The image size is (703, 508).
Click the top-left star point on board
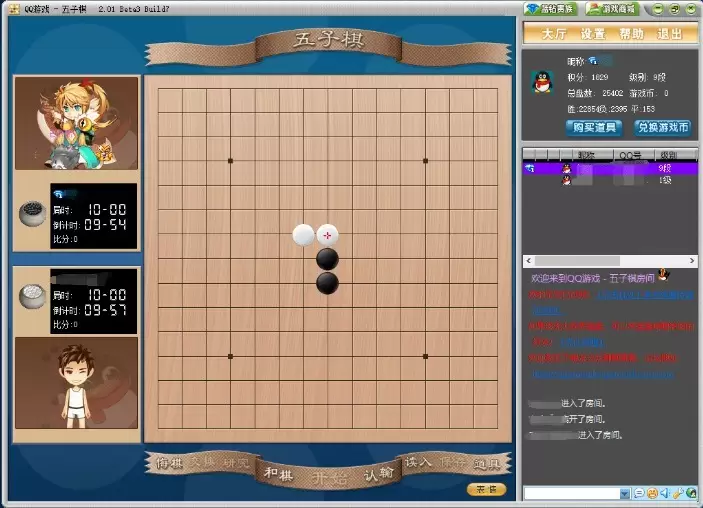pos(230,161)
